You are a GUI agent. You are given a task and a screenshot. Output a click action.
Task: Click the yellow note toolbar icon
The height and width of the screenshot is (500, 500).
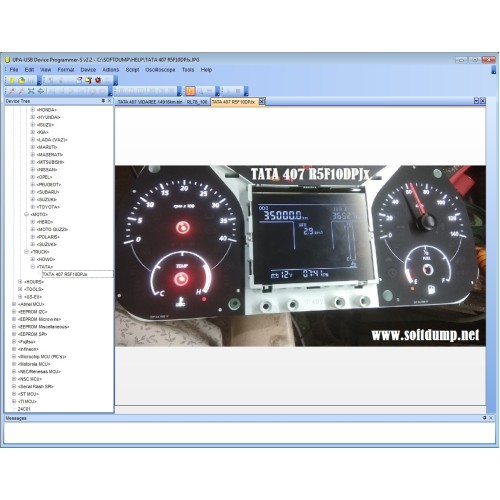88,80
